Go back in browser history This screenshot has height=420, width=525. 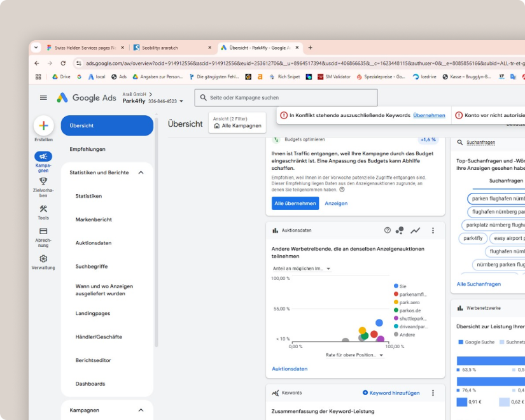click(37, 63)
